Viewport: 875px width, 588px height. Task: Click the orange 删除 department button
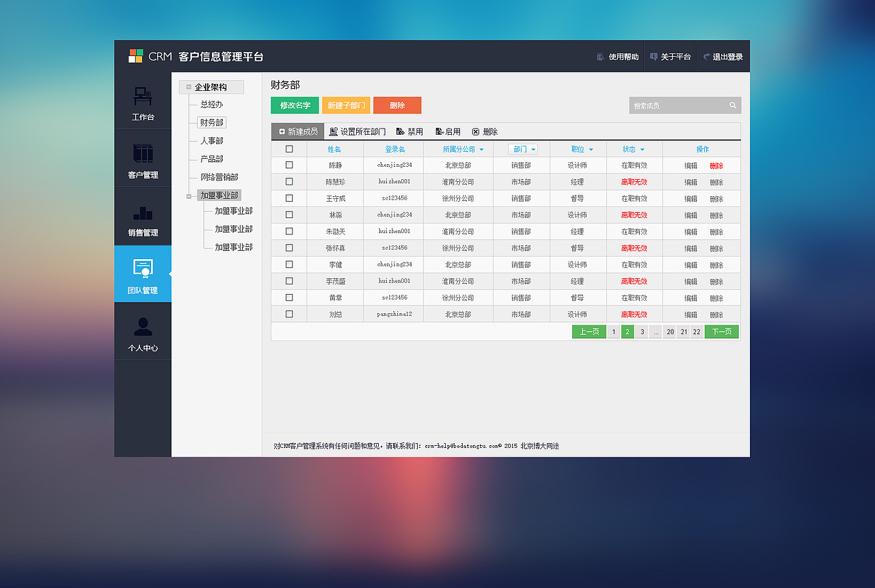coord(397,105)
